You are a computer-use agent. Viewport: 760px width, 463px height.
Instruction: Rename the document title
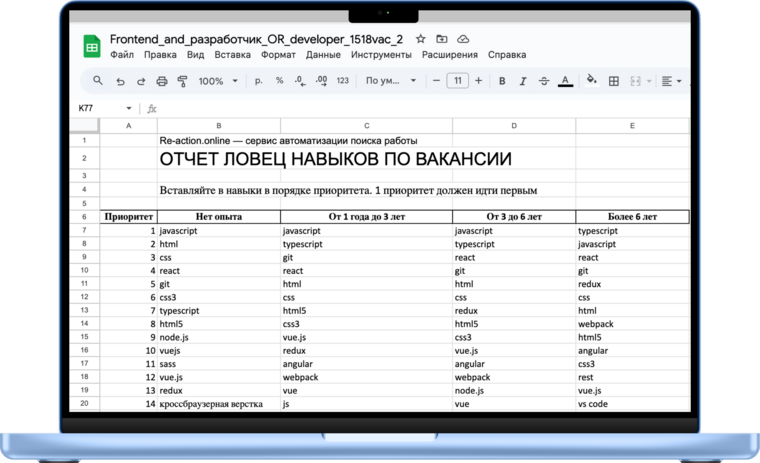[x=256, y=39]
